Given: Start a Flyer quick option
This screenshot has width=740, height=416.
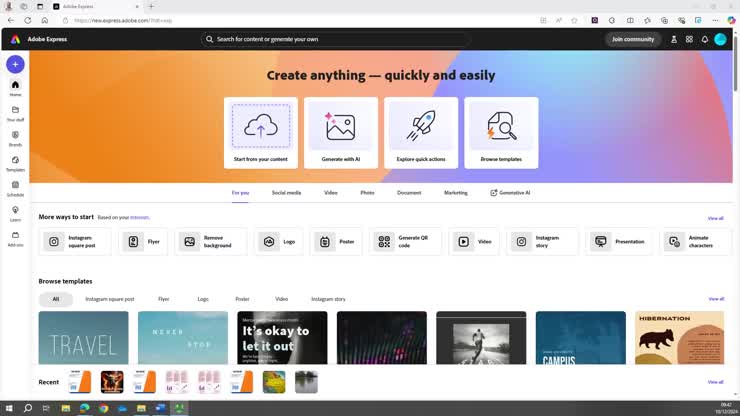Looking at the screenshot, I should pyautogui.click(x=143, y=242).
